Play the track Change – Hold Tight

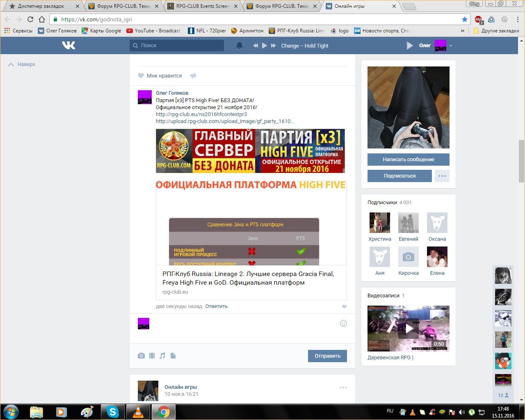pyautogui.click(x=265, y=46)
